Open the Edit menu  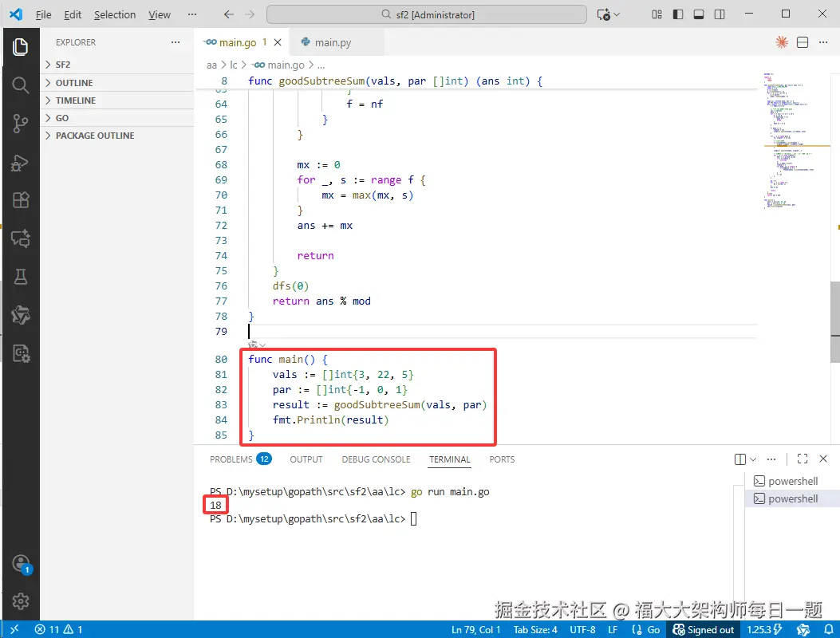point(73,14)
